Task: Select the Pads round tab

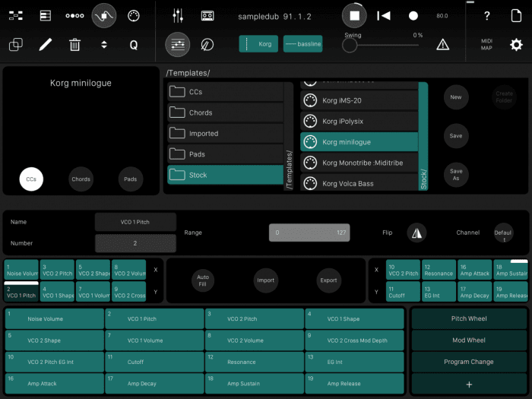Action: [x=130, y=179]
